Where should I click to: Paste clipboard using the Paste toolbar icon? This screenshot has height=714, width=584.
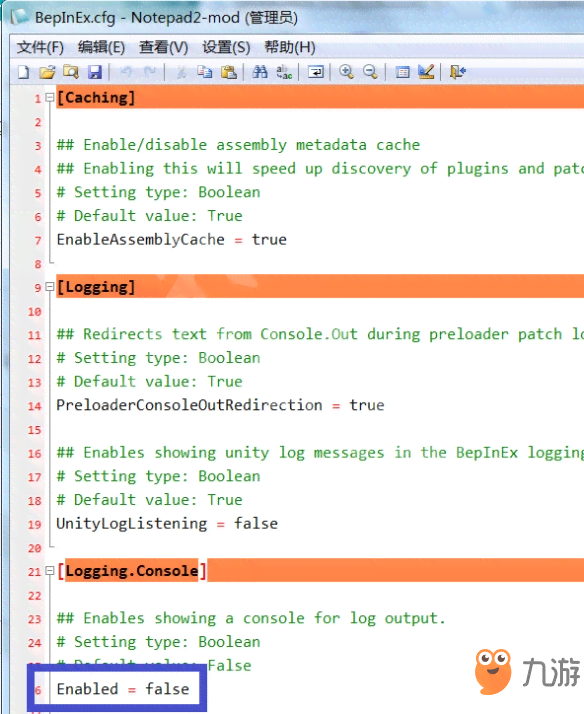(229, 72)
